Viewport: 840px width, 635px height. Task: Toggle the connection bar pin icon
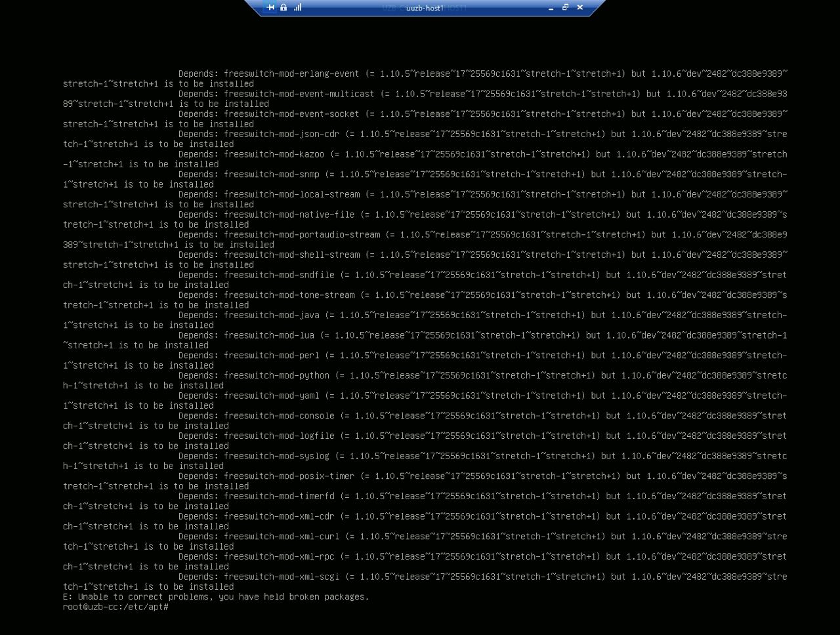(271, 7)
